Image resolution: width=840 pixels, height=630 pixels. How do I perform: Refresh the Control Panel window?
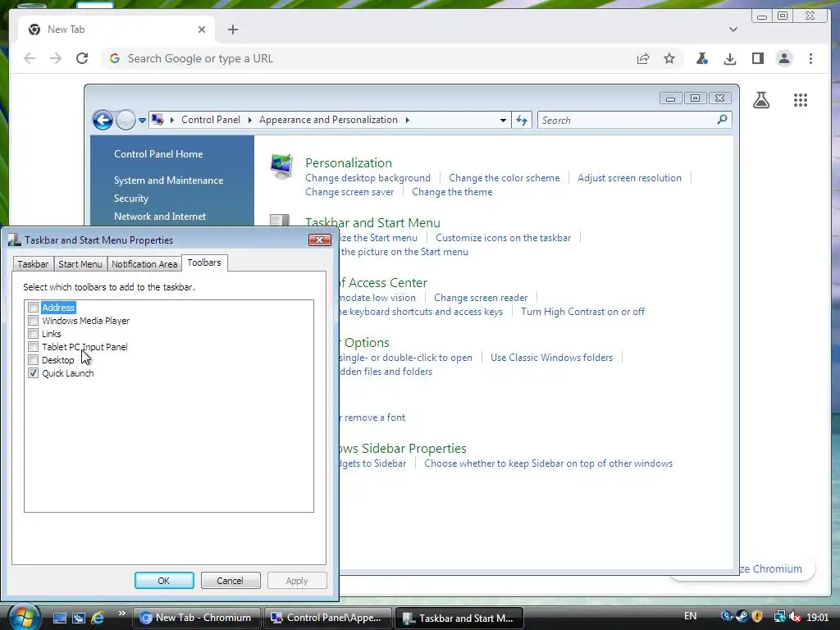pos(522,120)
